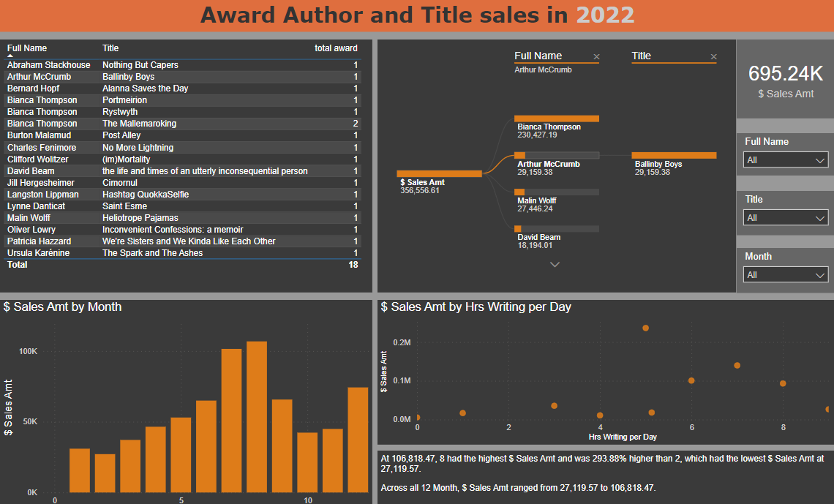Remove the Full Name level with X icon
Image resolution: width=834 pixels, height=504 pixels.
pyautogui.click(x=596, y=57)
